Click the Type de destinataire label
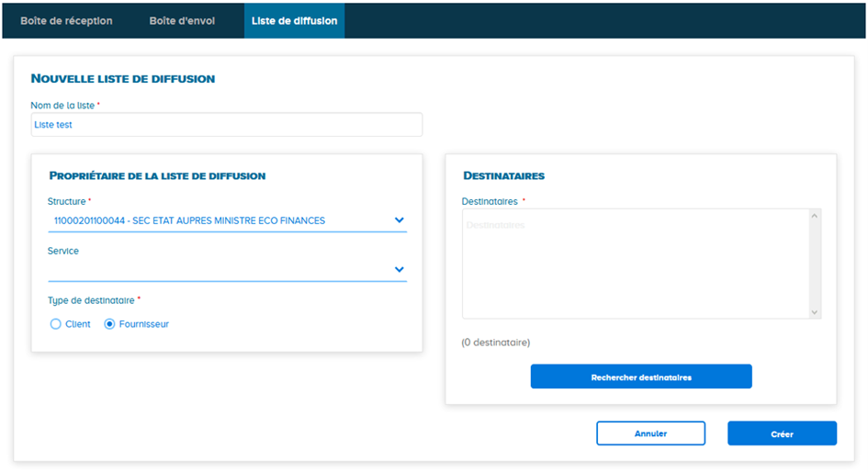868x472 pixels. [x=92, y=300]
